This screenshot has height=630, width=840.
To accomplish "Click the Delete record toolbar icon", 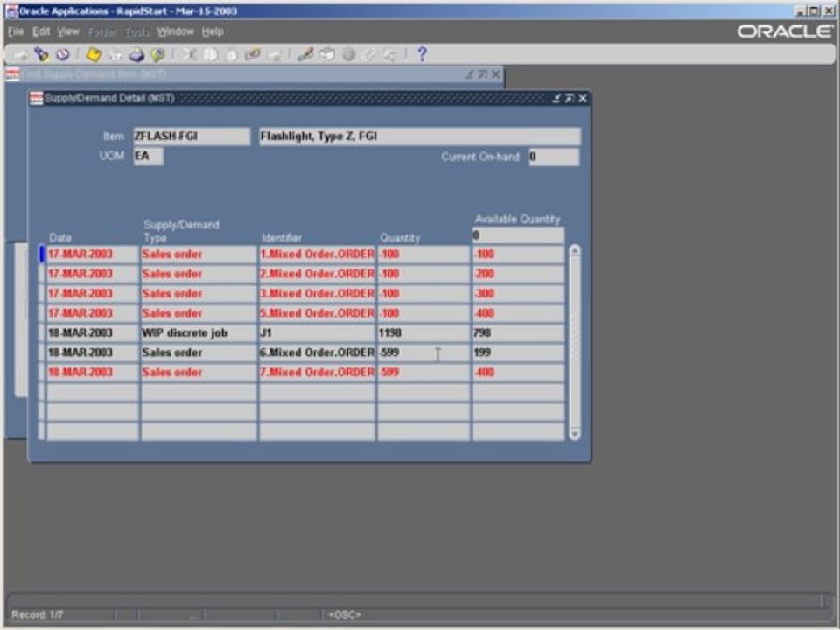I will (x=274, y=54).
